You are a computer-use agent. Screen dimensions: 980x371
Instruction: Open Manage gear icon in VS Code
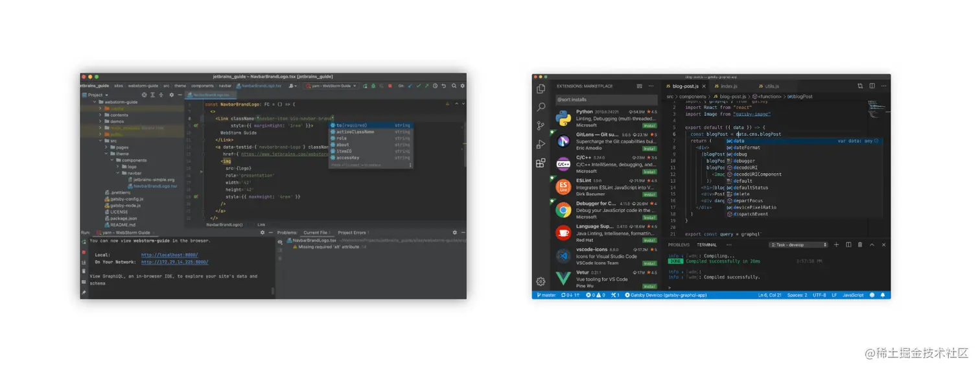point(541,281)
